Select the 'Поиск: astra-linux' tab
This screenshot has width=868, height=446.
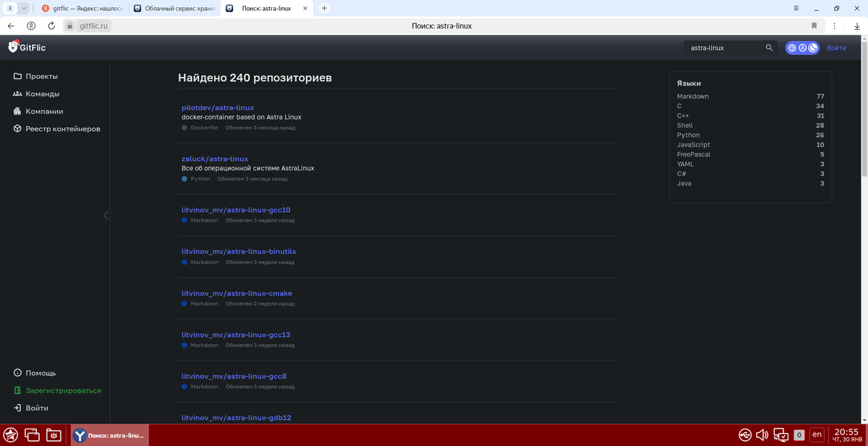point(267,8)
